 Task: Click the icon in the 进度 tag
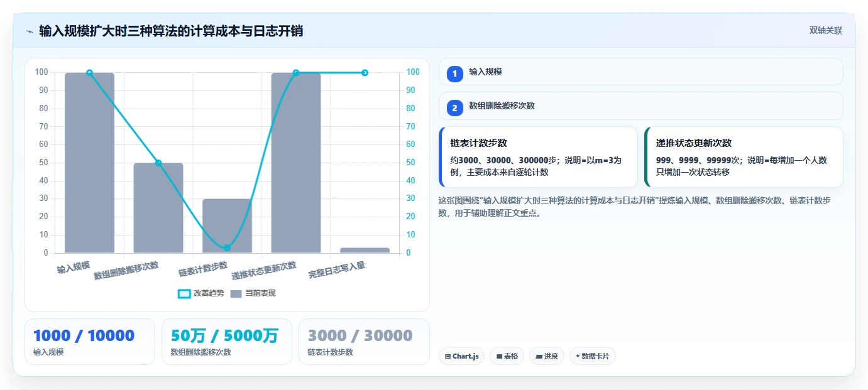pyautogui.click(x=539, y=356)
